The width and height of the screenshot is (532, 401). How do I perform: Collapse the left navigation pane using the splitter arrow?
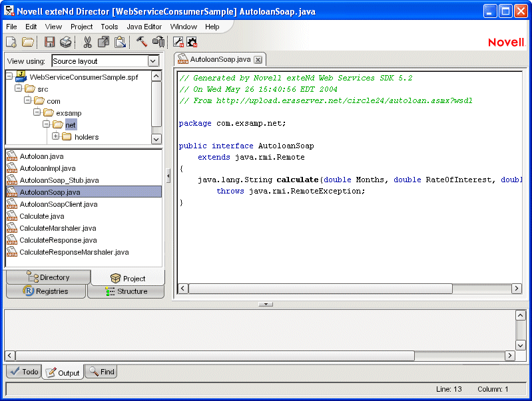point(168,176)
